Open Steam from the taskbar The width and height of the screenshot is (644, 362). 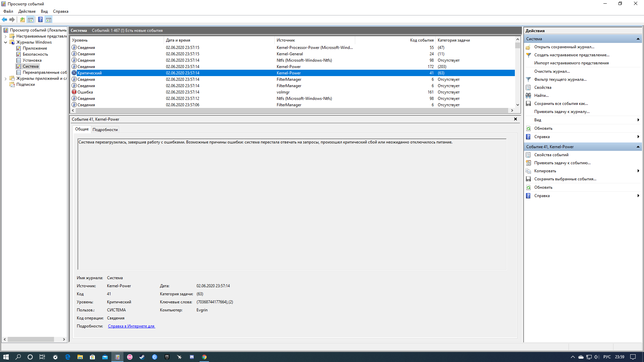tap(142, 357)
